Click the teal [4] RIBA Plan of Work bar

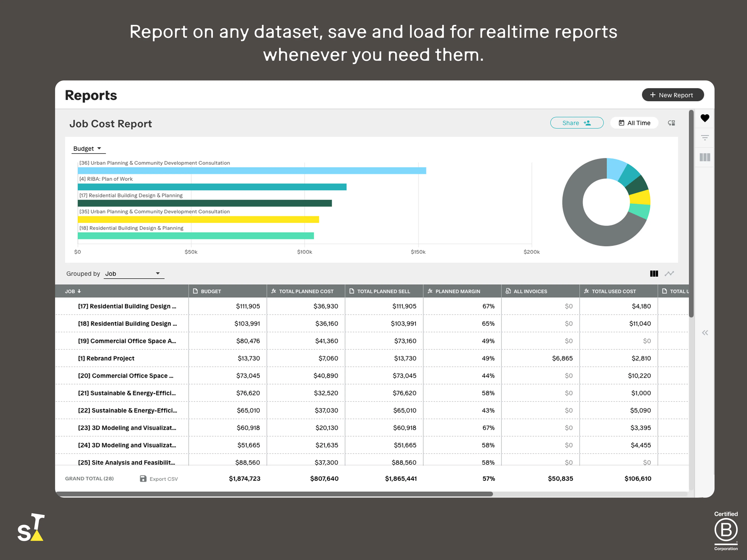point(212,187)
